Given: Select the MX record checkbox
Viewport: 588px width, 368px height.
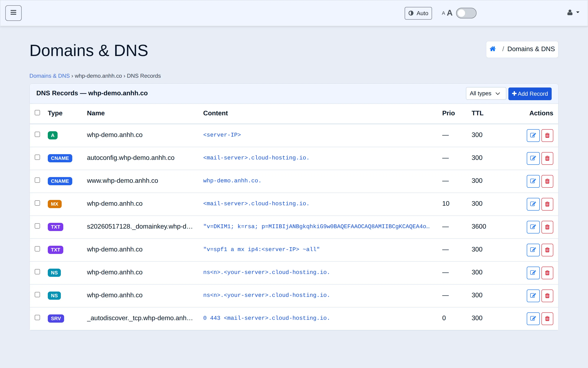Looking at the screenshot, I should click(37, 203).
